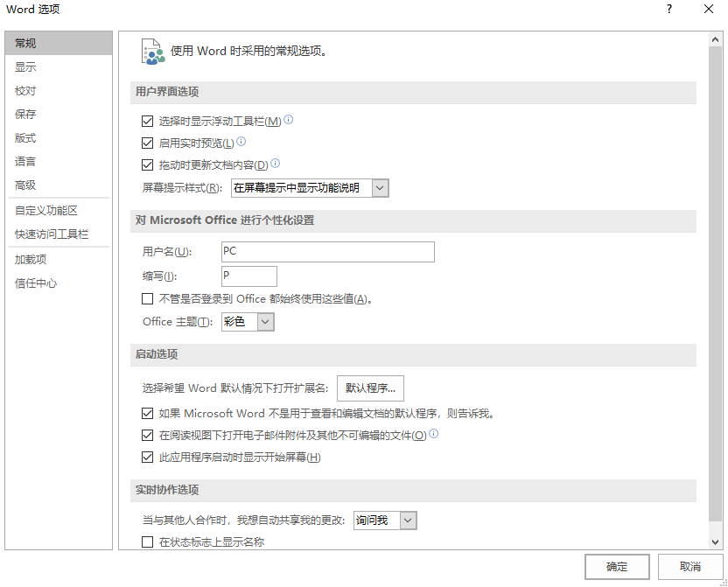Enable 不管是否登录到 Office 都始终使用这些值 checkbox
Viewport: 728px width, 587px height.
point(147,299)
